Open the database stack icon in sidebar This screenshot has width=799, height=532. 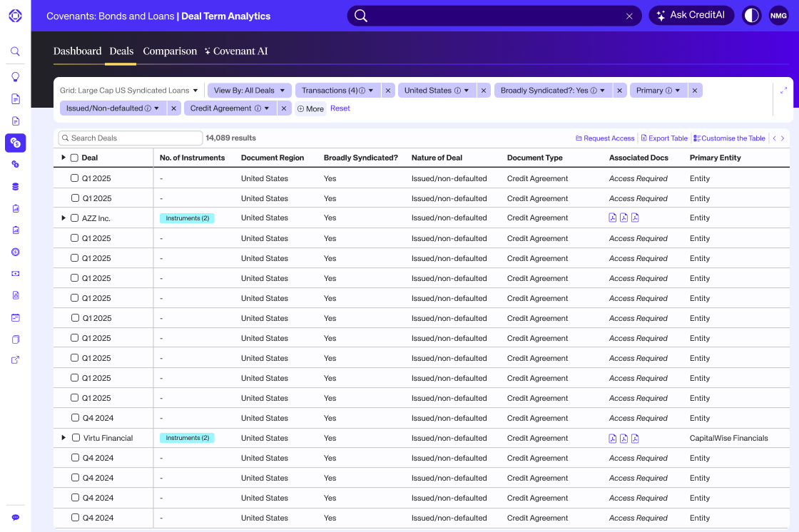click(x=15, y=187)
